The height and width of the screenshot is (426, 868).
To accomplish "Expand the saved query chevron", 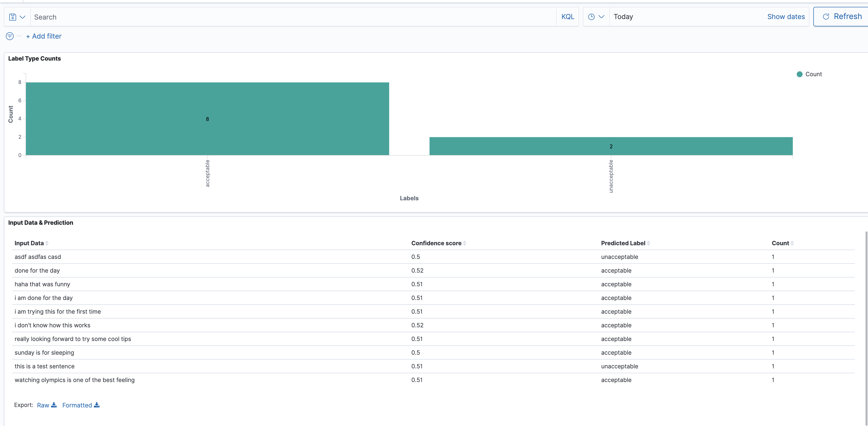I will (x=22, y=17).
